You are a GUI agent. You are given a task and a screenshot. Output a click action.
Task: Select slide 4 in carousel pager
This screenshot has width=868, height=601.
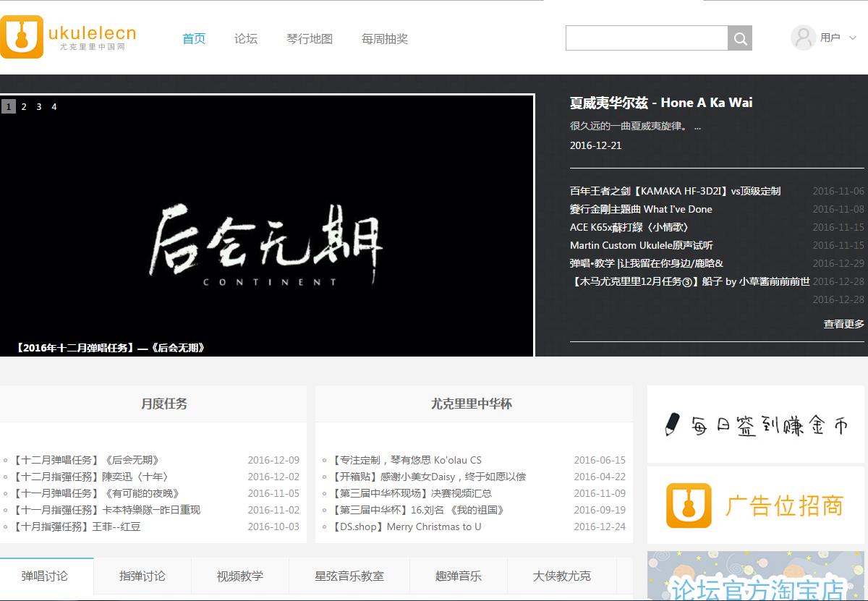pyautogui.click(x=54, y=106)
